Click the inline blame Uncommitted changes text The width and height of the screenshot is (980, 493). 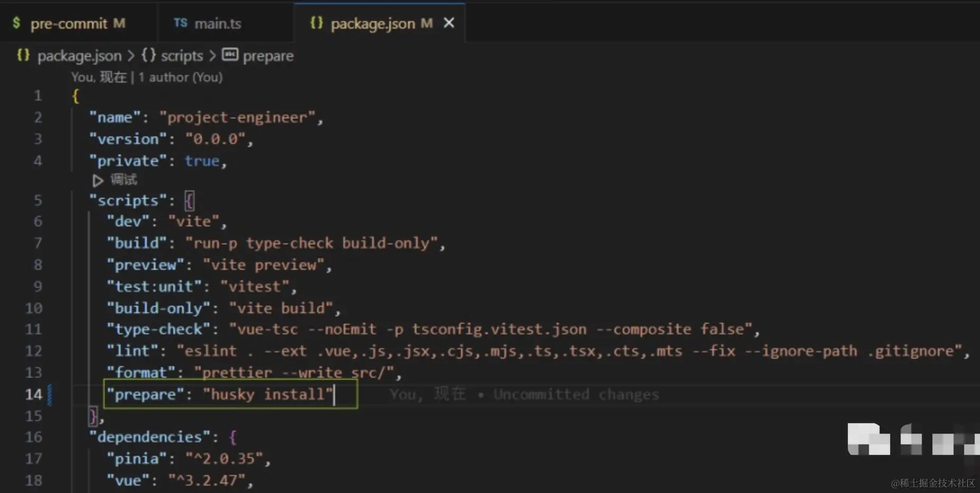[x=576, y=395]
